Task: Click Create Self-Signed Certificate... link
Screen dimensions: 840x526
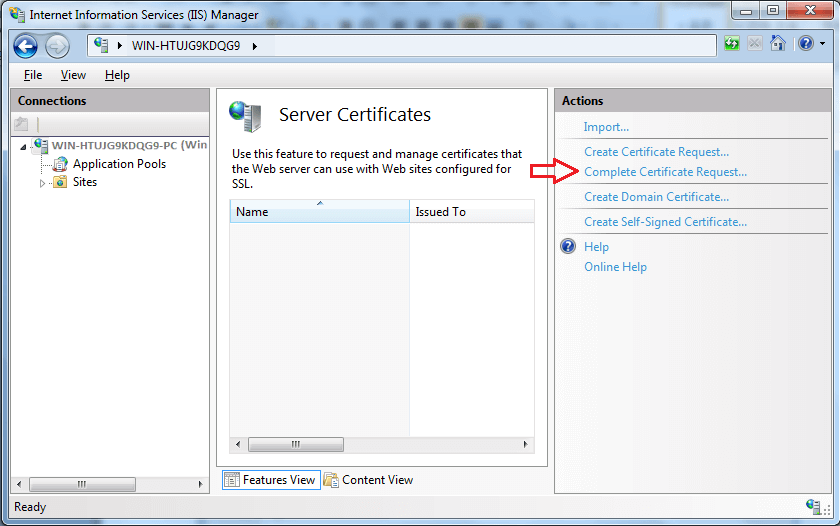Action: click(x=665, y=222)
